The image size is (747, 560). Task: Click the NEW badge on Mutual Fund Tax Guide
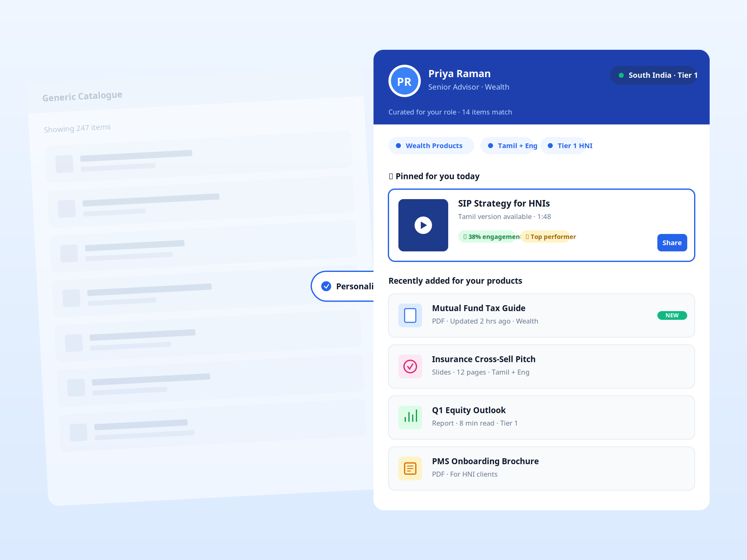click(x=672, y=315)
